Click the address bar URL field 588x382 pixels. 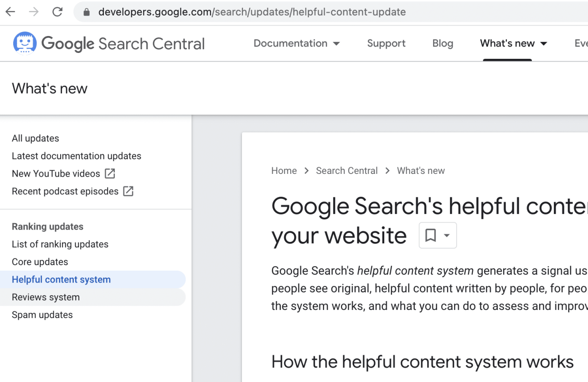click(x=273, y=12)
